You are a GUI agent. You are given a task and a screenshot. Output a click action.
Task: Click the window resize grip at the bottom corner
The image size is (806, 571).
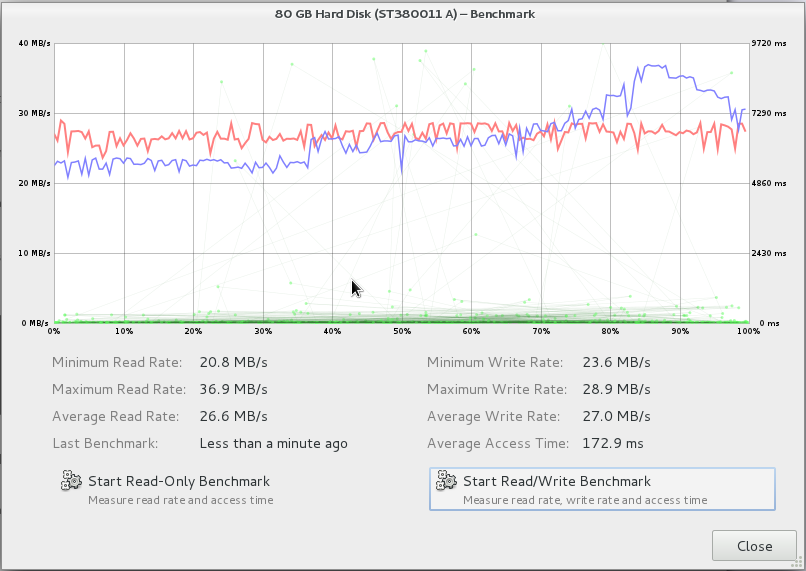click(797, 564)
